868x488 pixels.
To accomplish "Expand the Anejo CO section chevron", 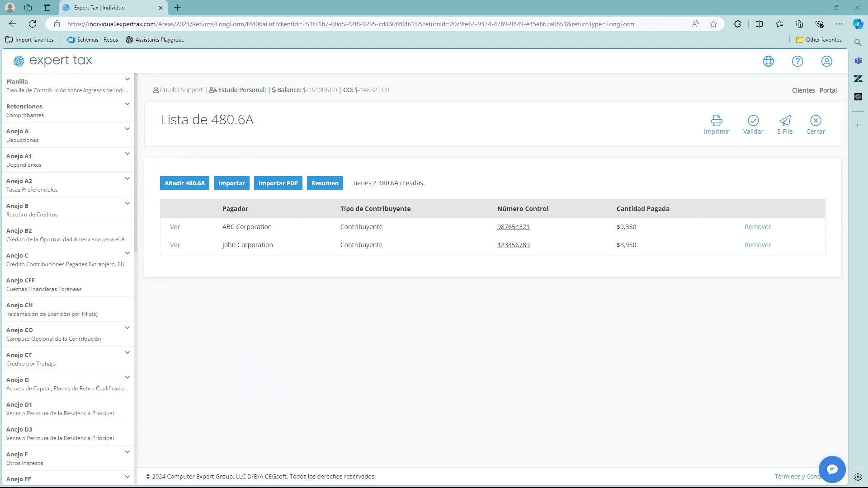I will tap(127, 328).
